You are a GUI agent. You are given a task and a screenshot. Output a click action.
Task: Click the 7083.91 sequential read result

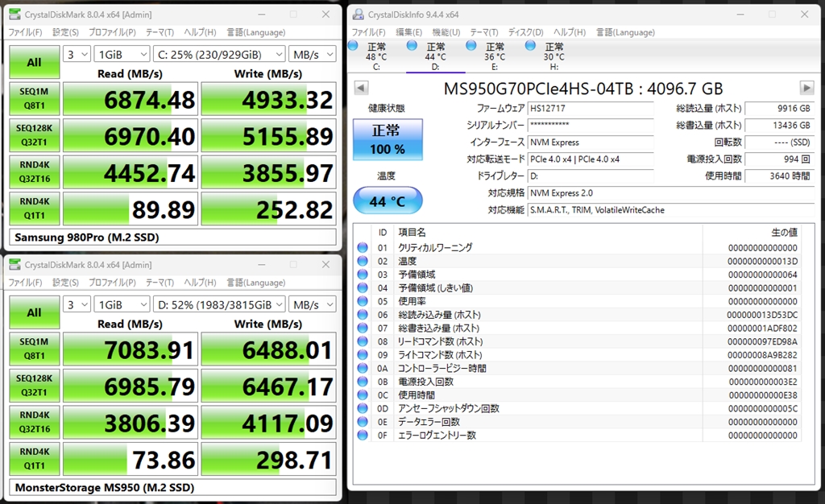click(131, 350)
